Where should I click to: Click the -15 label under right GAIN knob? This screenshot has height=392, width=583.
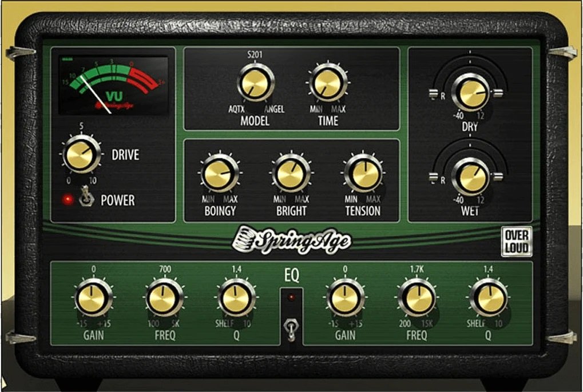point(334,323)
